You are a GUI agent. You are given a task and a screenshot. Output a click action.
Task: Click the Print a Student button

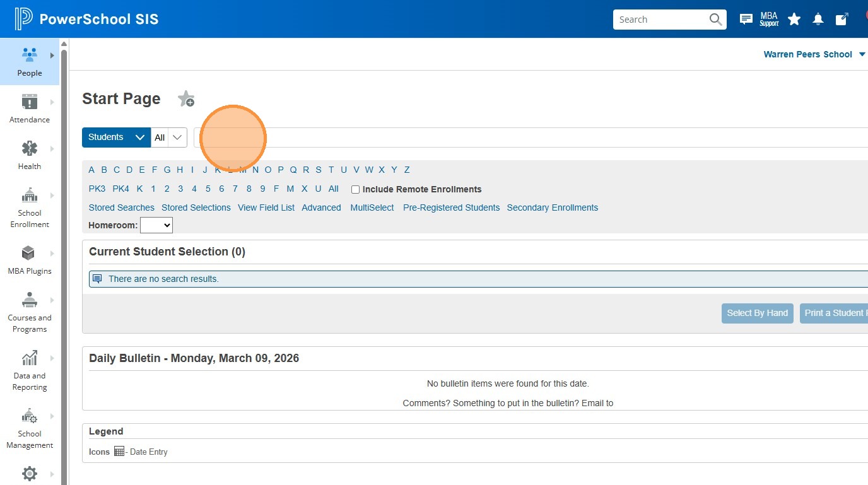[x=834, y=313]
